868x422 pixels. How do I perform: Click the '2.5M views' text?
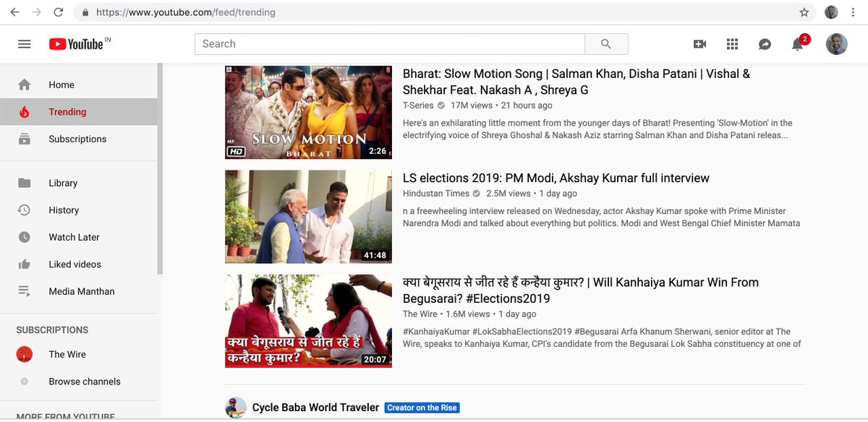509,194
